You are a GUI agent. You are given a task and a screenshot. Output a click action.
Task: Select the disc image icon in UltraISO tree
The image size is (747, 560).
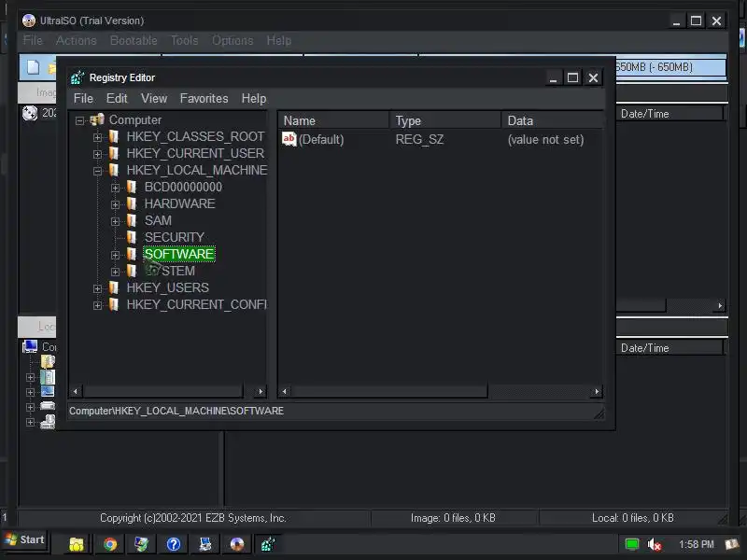pyautogui.click(x=30, y=113)
